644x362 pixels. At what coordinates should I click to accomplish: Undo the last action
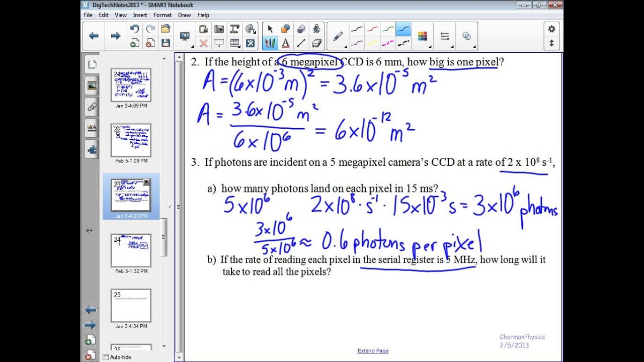pyautogui.click(x=134, y=29)
